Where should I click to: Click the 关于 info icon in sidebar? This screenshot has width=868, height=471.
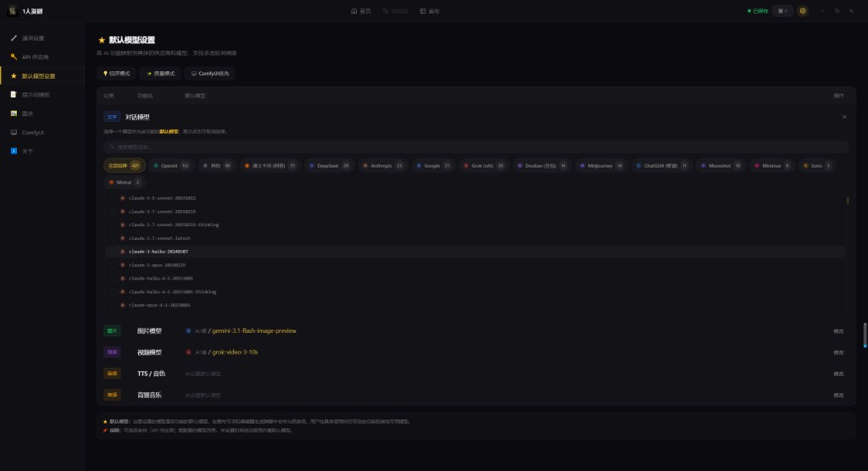(x=14, y=151)
